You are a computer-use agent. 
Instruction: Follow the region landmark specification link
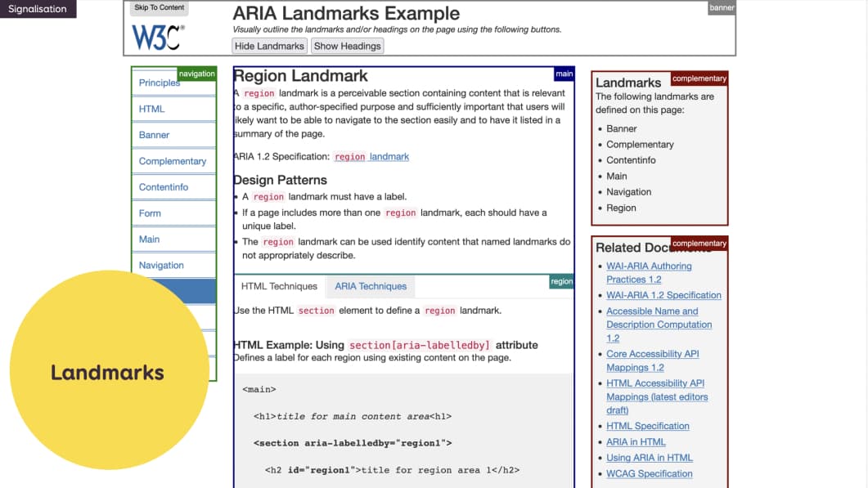coord(371,156)
